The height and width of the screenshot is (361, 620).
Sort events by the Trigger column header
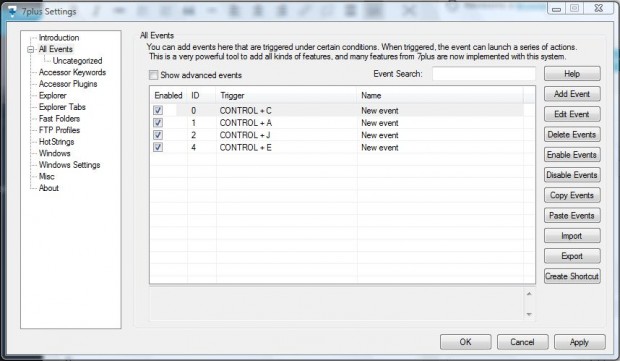[x=287, y=95]
